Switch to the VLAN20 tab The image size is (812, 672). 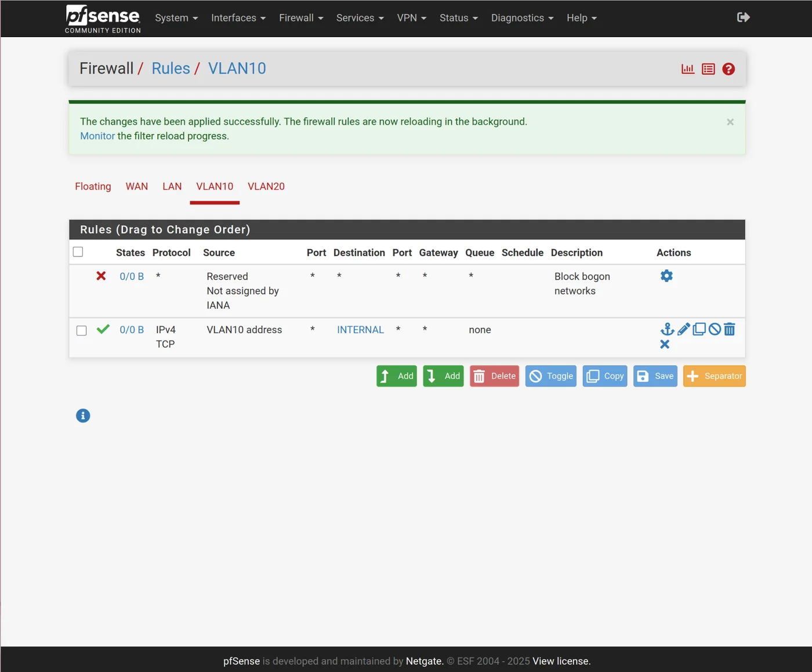[x=266, y=186]
